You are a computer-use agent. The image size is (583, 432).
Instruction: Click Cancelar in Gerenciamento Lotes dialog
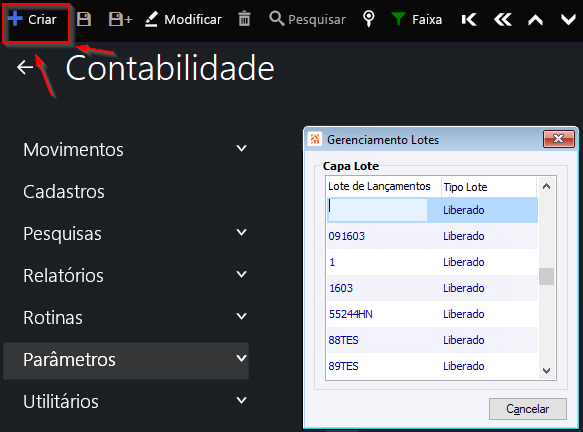pyautogui.click(x=528, y=409)
